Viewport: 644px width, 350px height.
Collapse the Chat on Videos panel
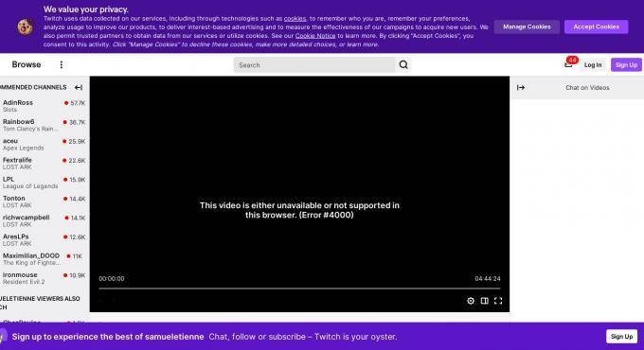coord(521,87)
